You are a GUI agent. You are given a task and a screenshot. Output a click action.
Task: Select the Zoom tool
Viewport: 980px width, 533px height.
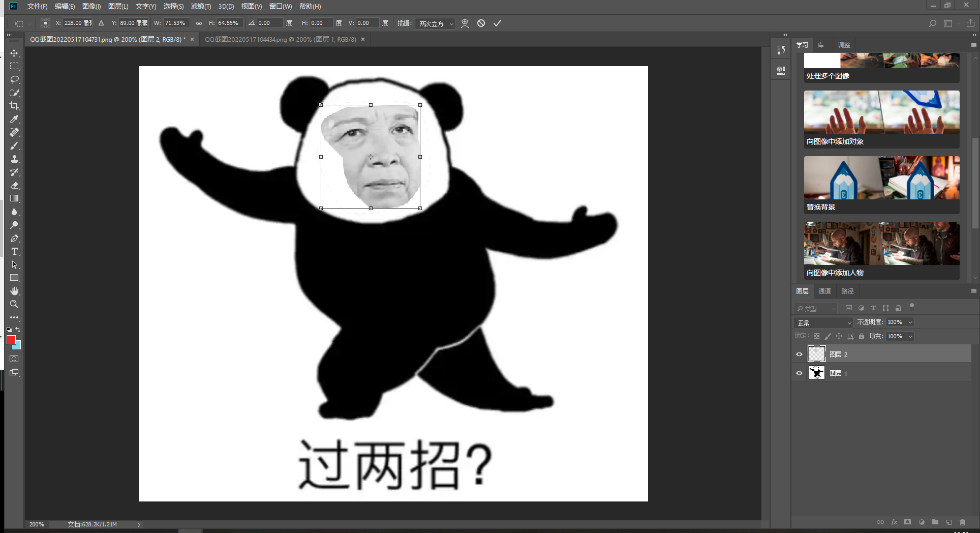click(14, 304)
